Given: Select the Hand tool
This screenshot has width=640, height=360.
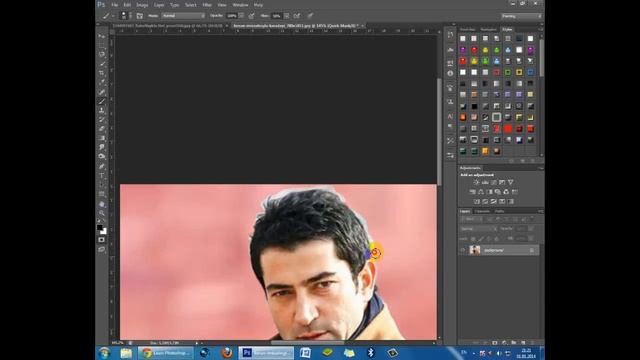Looking at the screenshot, I should point(102,204).
